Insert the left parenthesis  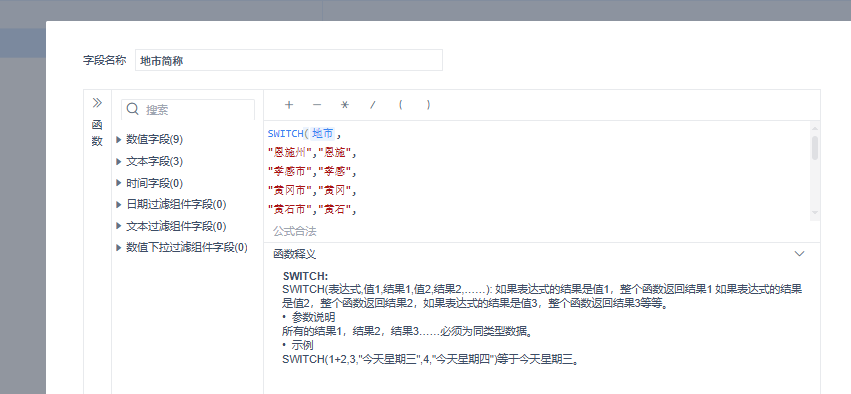[x=401, y=105]
